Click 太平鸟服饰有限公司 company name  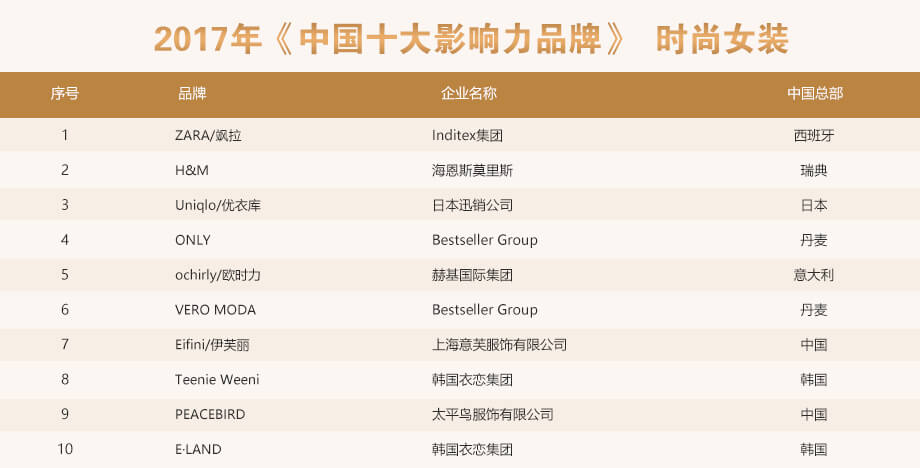493,414
